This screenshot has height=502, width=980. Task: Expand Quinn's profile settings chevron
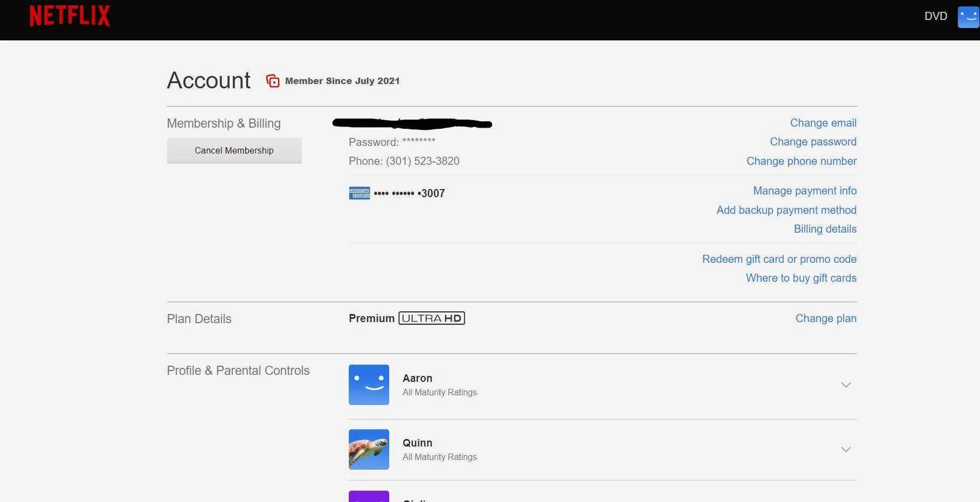point(846,449)
